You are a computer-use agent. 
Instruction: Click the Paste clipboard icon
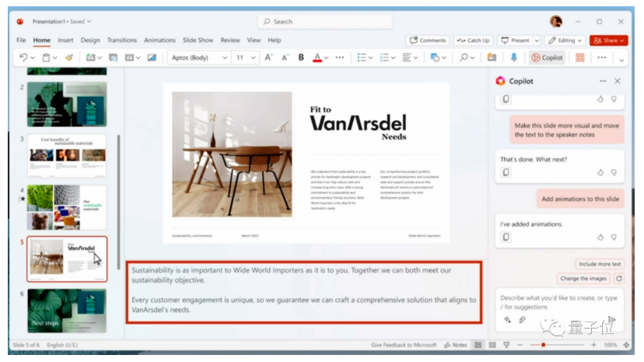(x=47, y=58)
